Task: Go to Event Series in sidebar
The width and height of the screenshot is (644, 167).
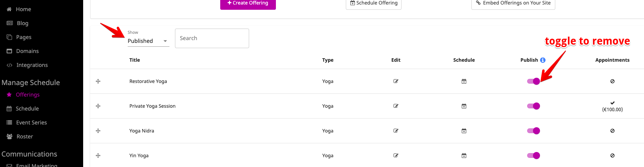Action: (31, 122)
